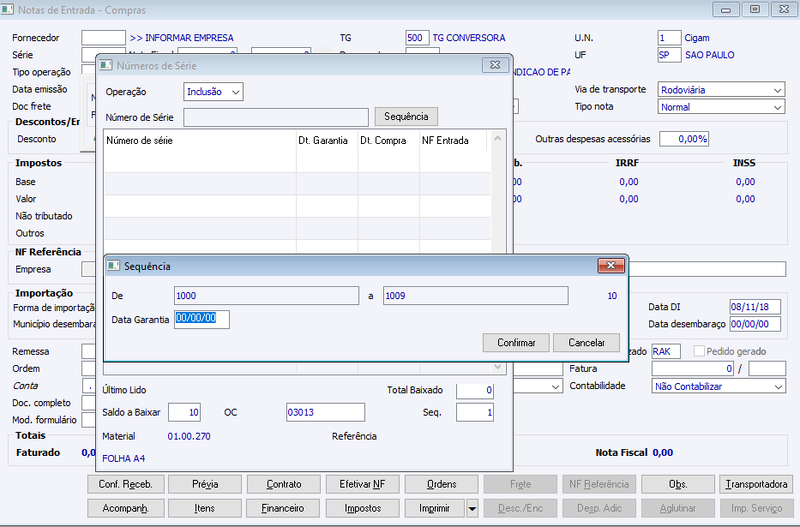Close the Sequência dialog with red X
The height and width of the screenshot is (527, 800).
click(611, 265)
